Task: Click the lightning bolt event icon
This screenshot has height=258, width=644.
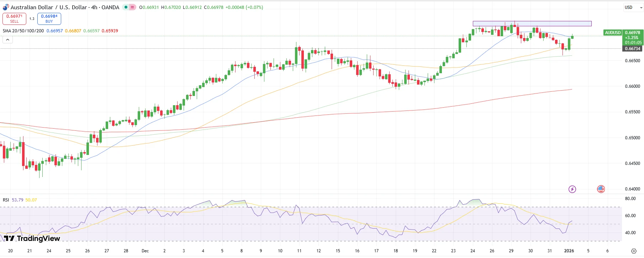Action: click(572, 189)
